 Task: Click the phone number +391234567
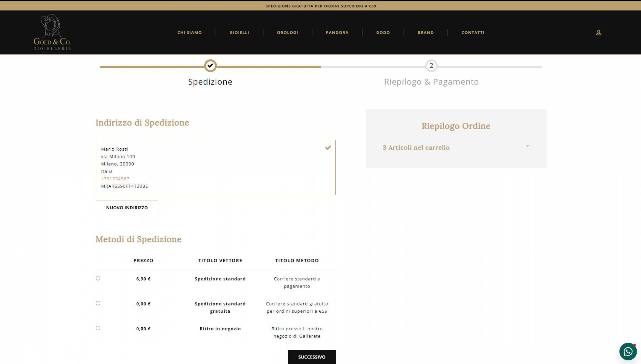tap(115, 179)
